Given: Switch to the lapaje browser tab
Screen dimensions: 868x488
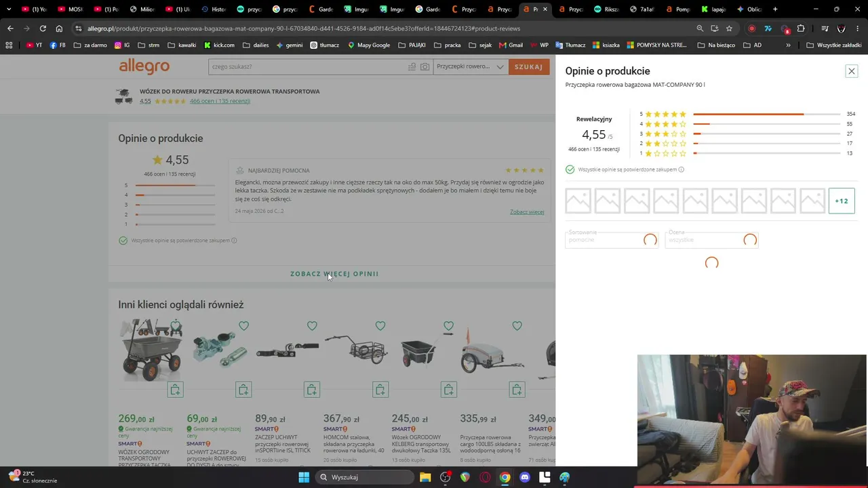Looking at the screenshot, I should 713,9.
